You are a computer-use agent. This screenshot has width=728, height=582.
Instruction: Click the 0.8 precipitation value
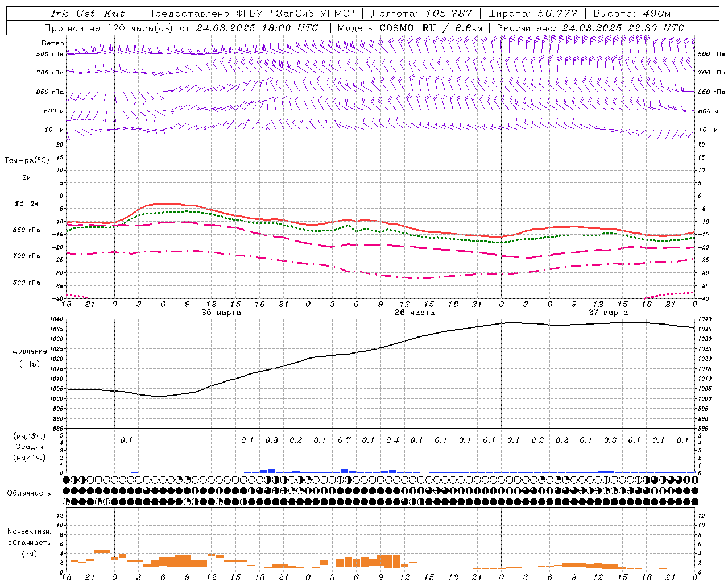[272, 440]
